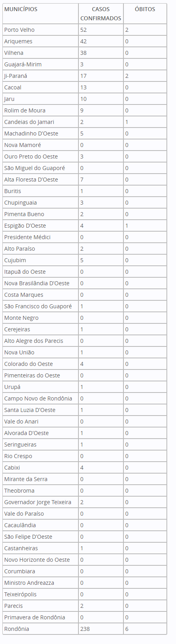176x644 pixels.
Task: Select the Cacoal municipality cell
Action: pyautogui.click(x=41, y=87)
